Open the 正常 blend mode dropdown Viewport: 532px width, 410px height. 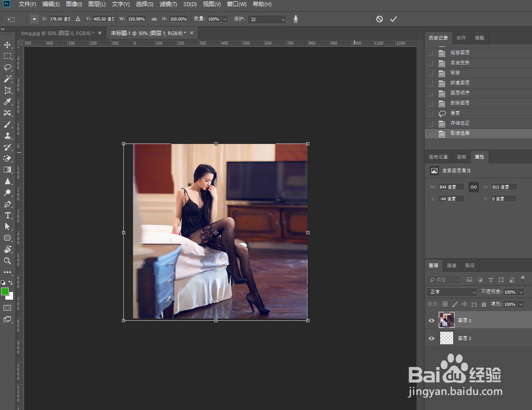pos(452,292)
